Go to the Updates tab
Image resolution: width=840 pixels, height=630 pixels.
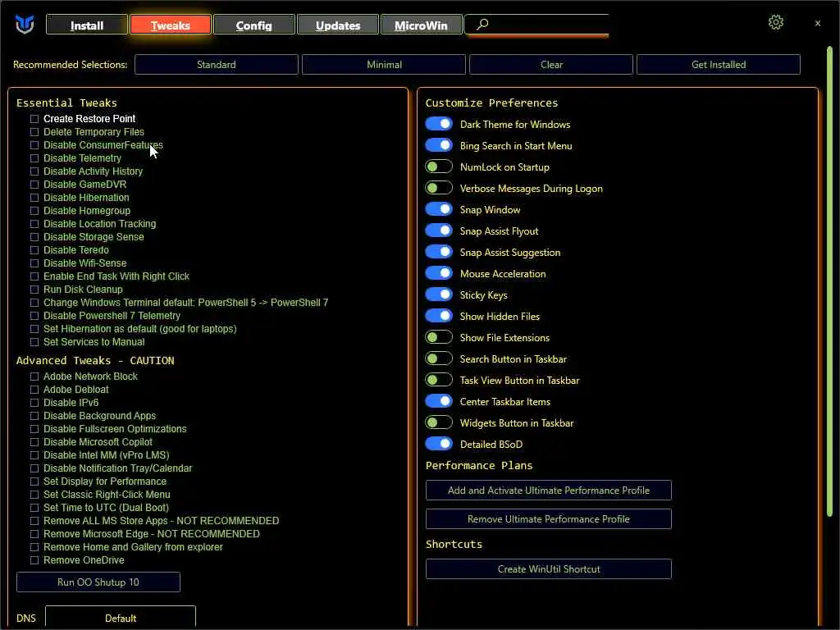pos(337,25)
